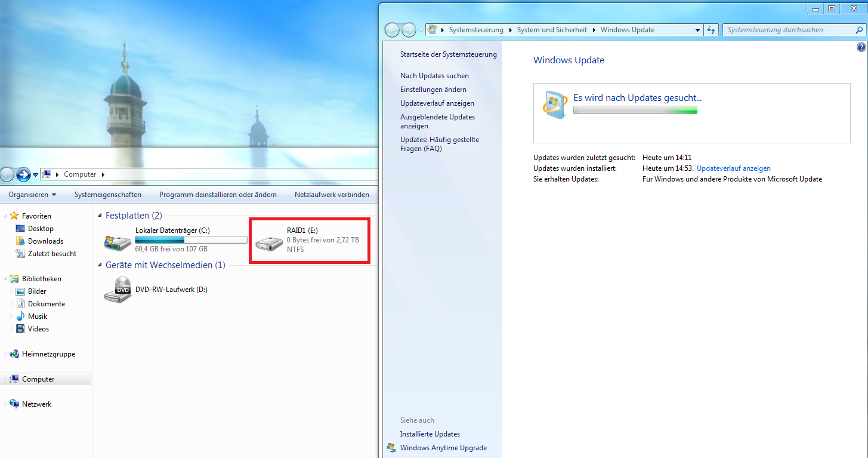The image size is (868, 458).
Task: Click Updateverlauf anzeigen in left pane
Action: (437, 103)
